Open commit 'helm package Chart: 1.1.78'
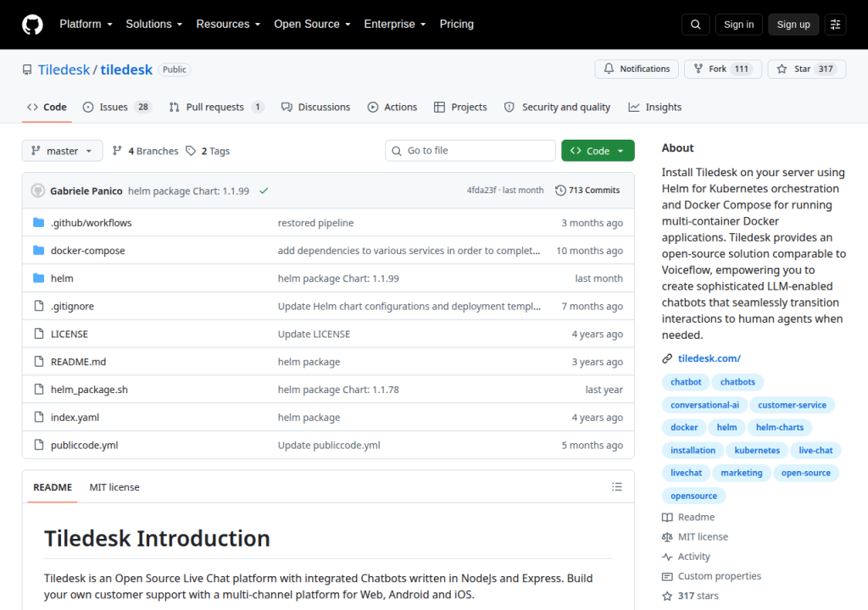This screenshot has width=868, height=610. pos(338,390)
